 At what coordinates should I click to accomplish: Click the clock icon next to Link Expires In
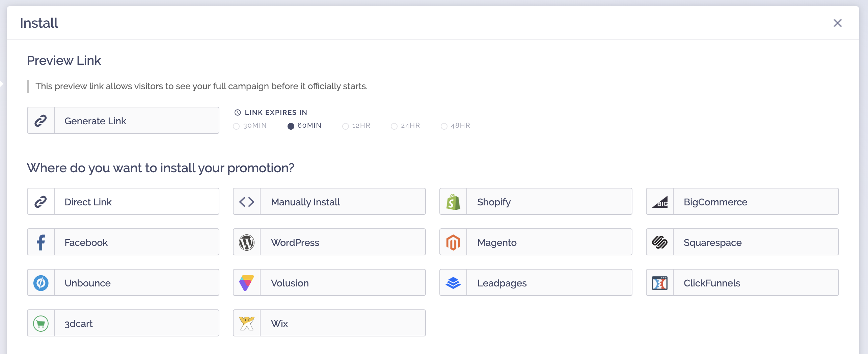(238, 112)
